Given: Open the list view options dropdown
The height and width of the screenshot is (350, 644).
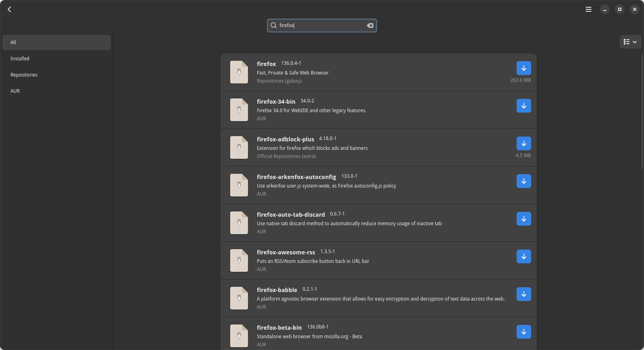Looking at the screenshot, I should tap(630, 42).
